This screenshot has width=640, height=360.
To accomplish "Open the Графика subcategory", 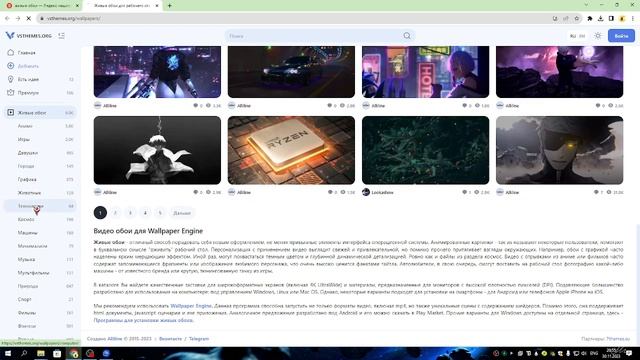I will tap(40, 180).
